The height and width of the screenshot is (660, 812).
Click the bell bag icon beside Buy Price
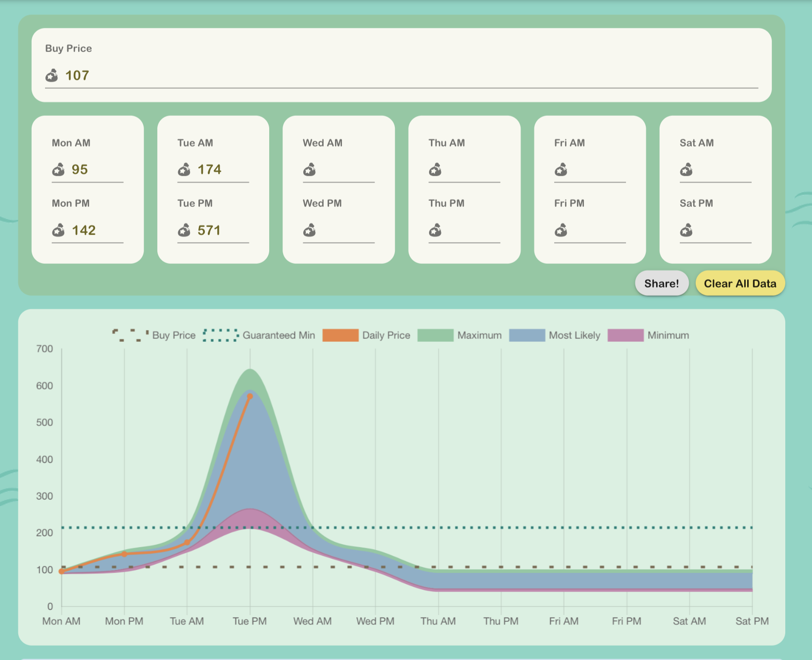51,76
